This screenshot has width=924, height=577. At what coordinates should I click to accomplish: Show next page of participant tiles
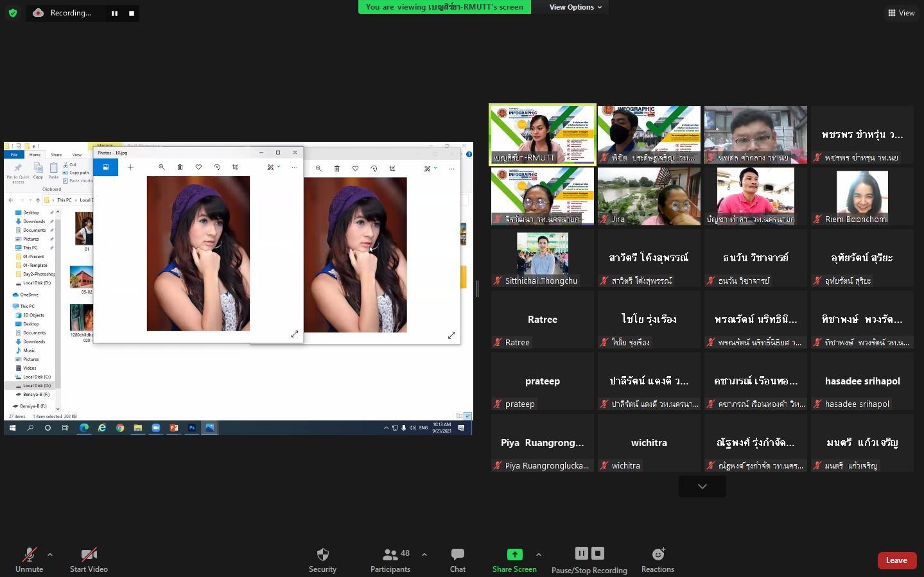pos(702,487)
